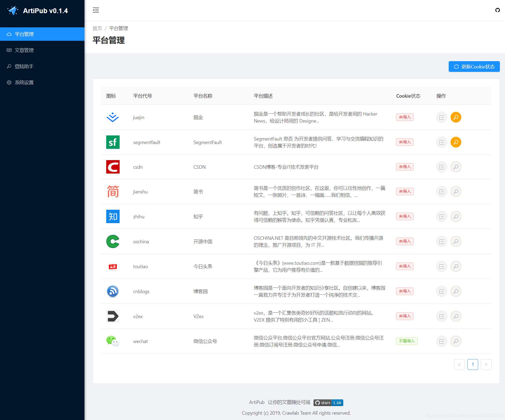Click the CSDN博客 description text
The height and width of the screenshot is (420, 505).
point(286,167)
